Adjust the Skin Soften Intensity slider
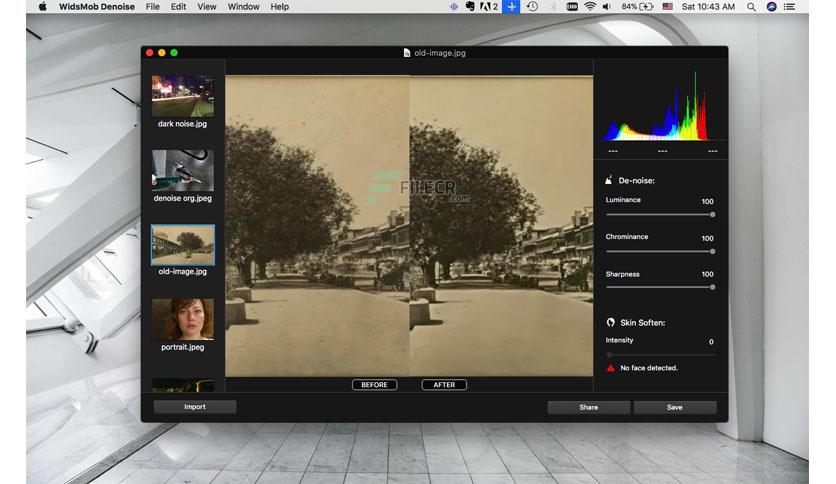 [661, 354]
